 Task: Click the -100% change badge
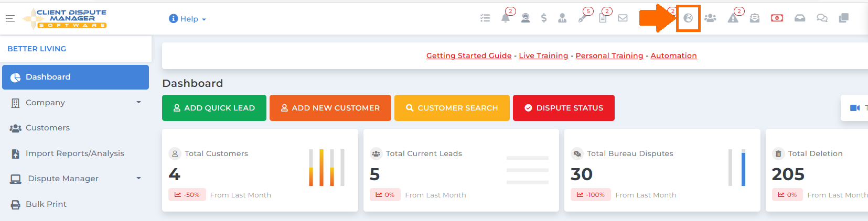(x=591, y=195)
